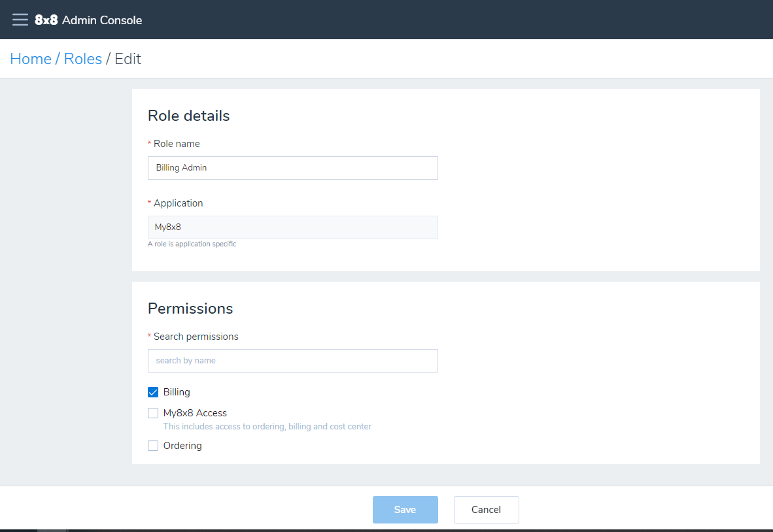Click the My8x8 Access label

pos(195,413)
